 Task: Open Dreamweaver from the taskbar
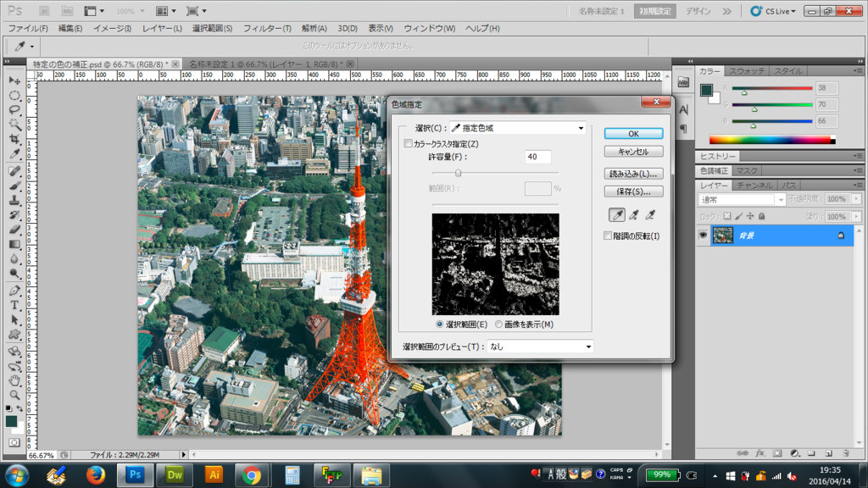tap(175, 474)
